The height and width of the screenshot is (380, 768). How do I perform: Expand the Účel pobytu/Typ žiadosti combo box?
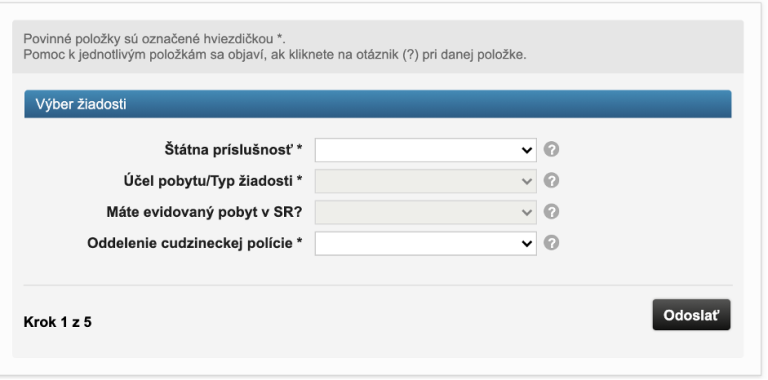(426, 181)
